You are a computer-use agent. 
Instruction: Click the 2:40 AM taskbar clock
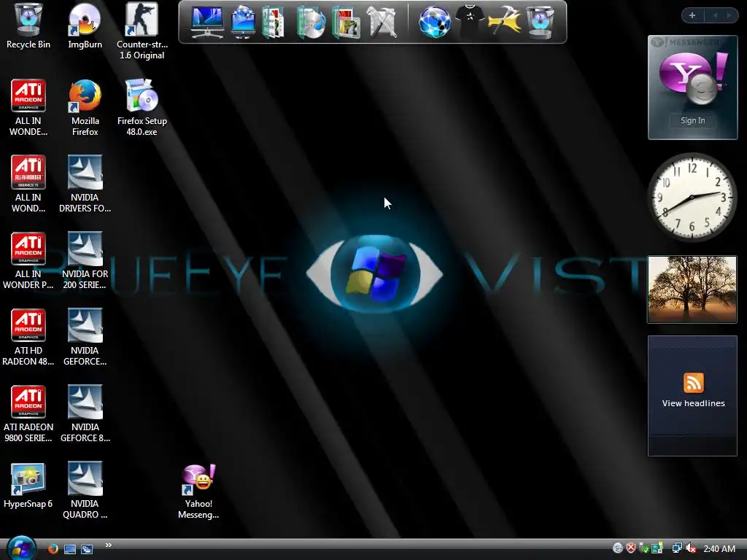pos(719,548)
